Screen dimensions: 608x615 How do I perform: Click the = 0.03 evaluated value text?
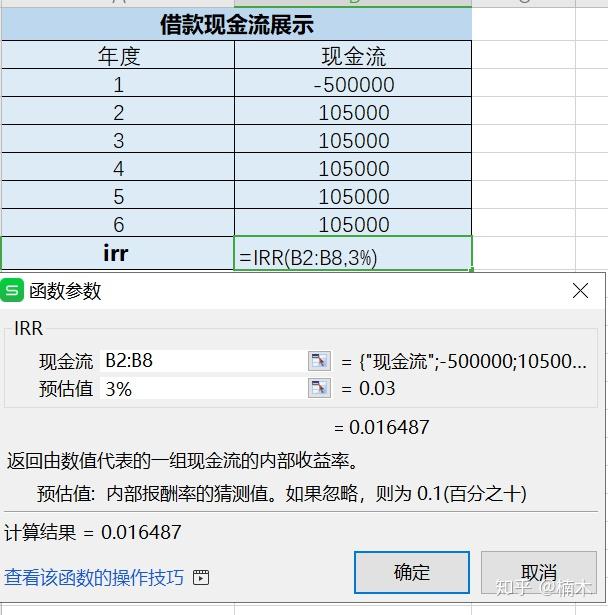(x=368, y=388)
